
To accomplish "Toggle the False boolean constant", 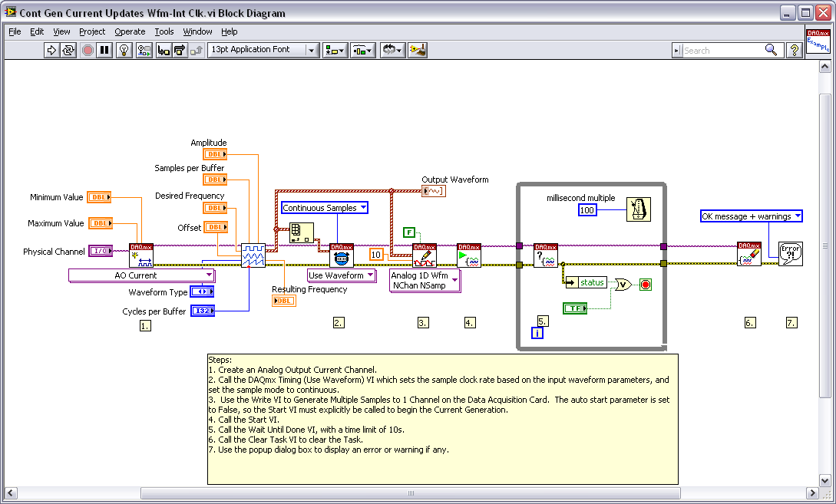I will 409,232.
